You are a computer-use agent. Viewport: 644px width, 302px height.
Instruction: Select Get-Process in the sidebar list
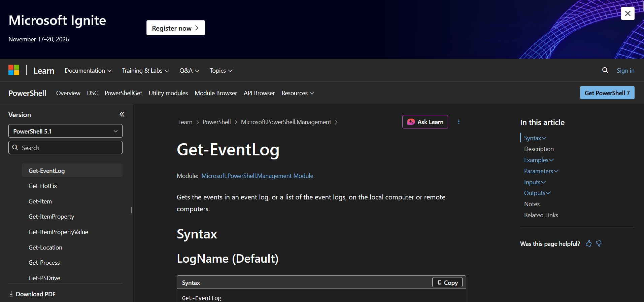point(44,262)
